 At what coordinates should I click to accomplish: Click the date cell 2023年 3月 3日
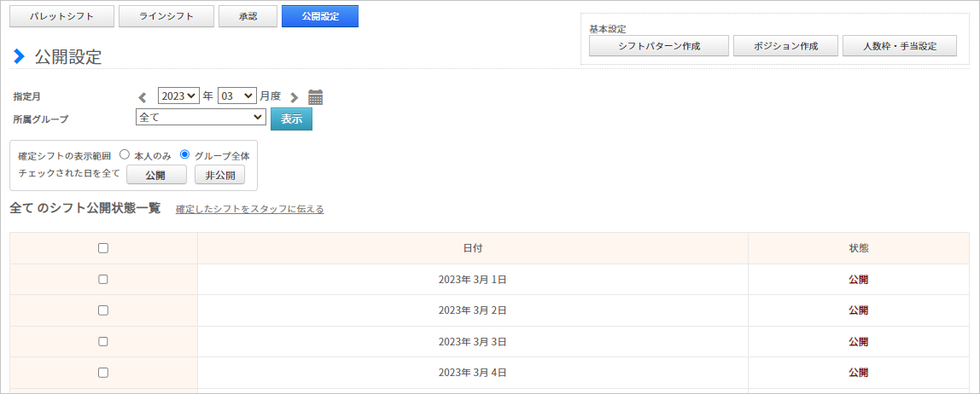473,341
